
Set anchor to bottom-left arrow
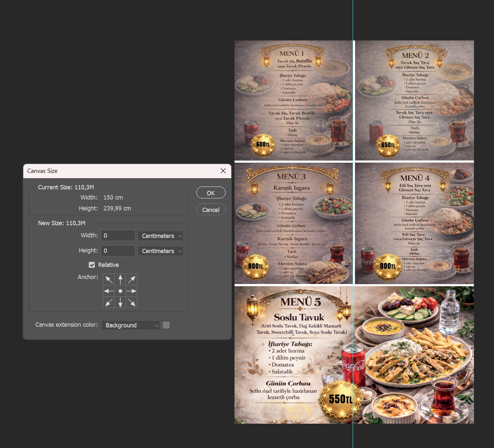point(109,302)
